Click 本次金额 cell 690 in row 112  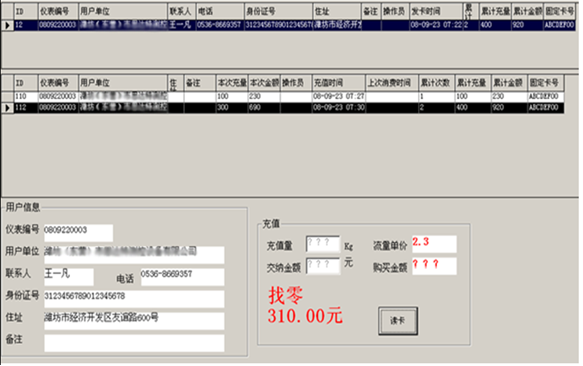point(264,108)
